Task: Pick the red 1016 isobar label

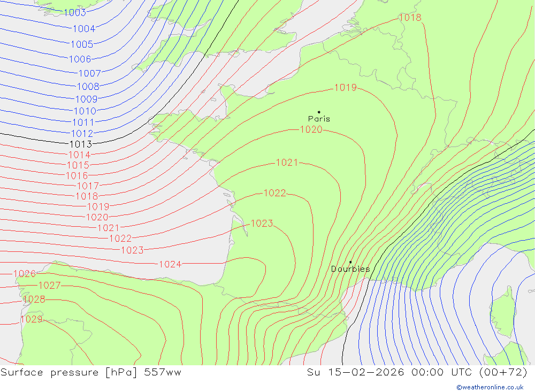Action: point(77,176)
